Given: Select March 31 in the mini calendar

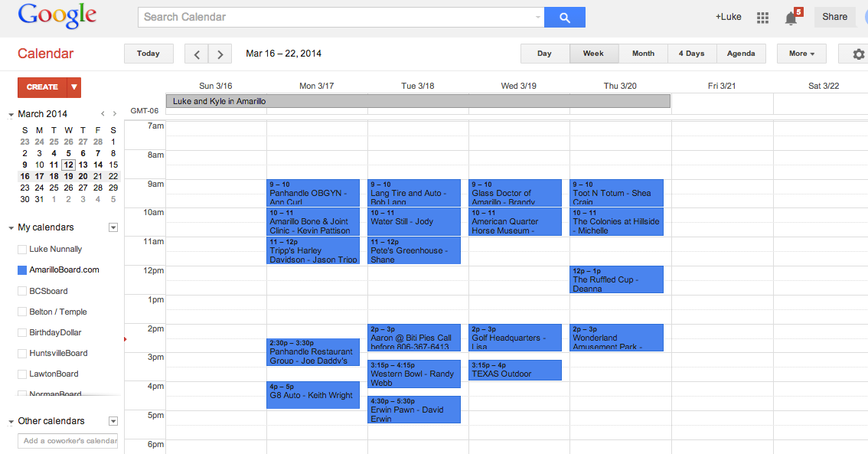Looking at the screenshot, I should pyautogui.click(x=39, y=199).
